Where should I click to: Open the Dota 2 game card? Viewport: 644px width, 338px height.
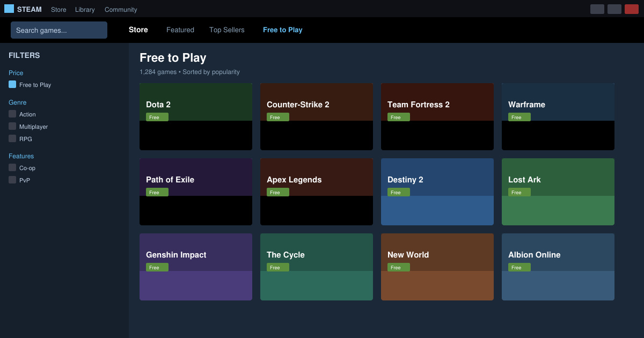[196, 116]
